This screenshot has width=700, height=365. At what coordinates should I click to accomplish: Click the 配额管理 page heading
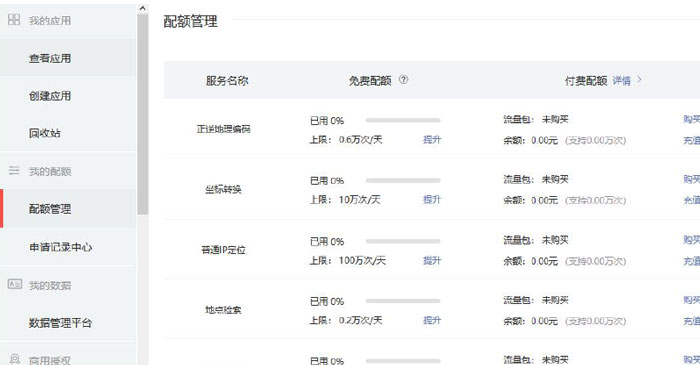(x=191, y=21)
